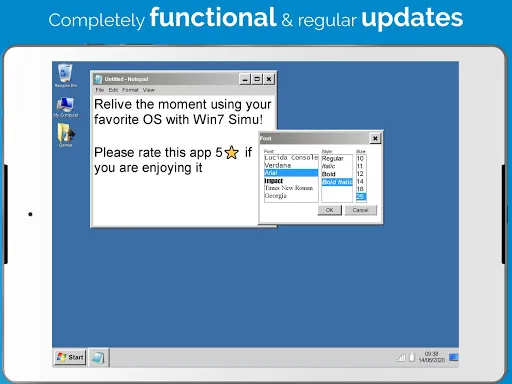Select font size 14
This screenshot has width=512, height=384.
[361, 181]
